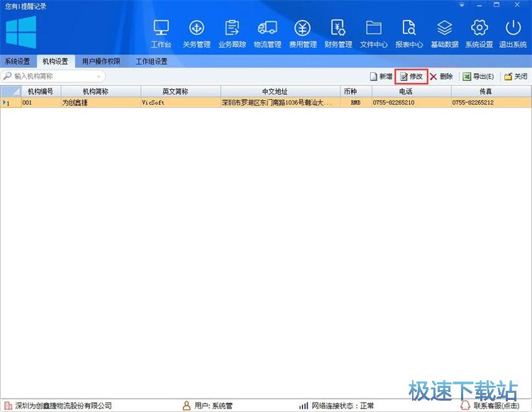The image size is (532, 412).
Task: Click the 修改 edit button
Action: (411, 77)
